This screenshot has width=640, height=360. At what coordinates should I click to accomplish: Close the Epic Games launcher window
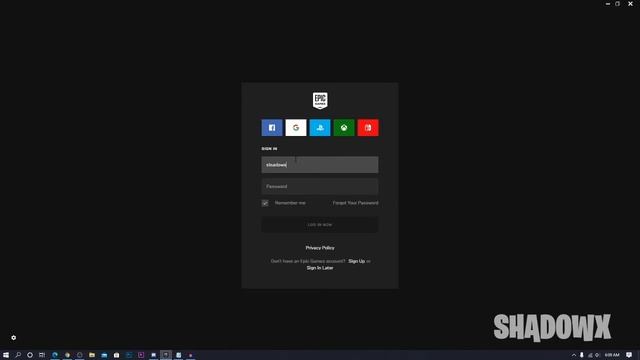point(630,4)
